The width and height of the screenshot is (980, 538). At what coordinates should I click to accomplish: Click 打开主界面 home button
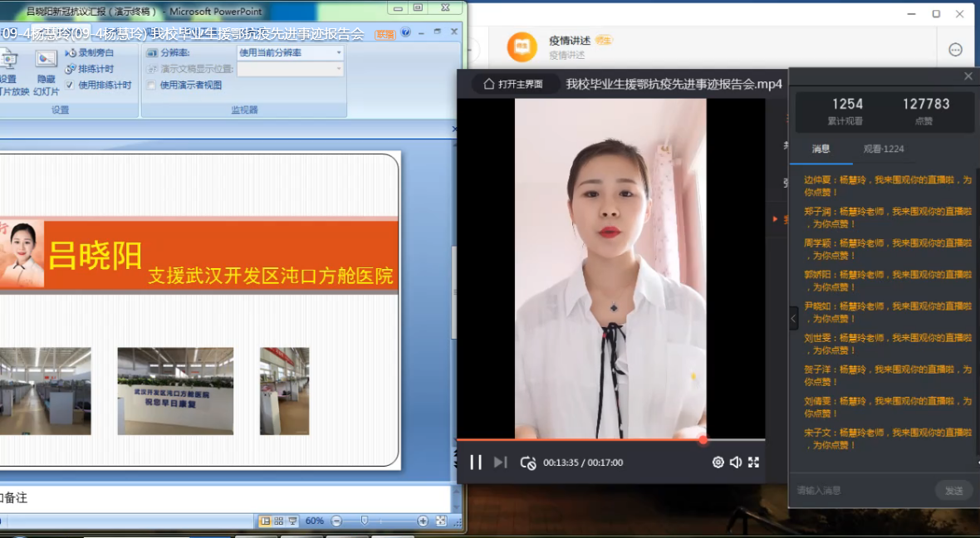coord(514,84)
